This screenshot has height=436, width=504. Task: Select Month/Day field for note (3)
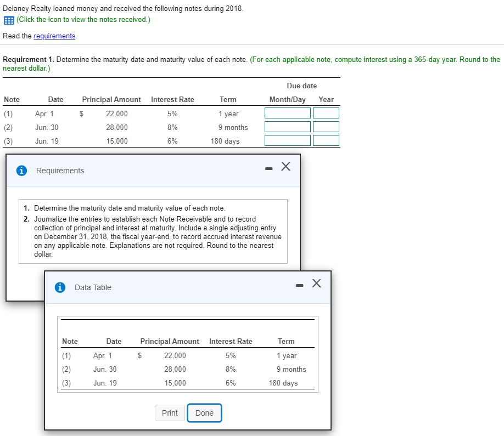pyautogui.click(x=288, y=140)
